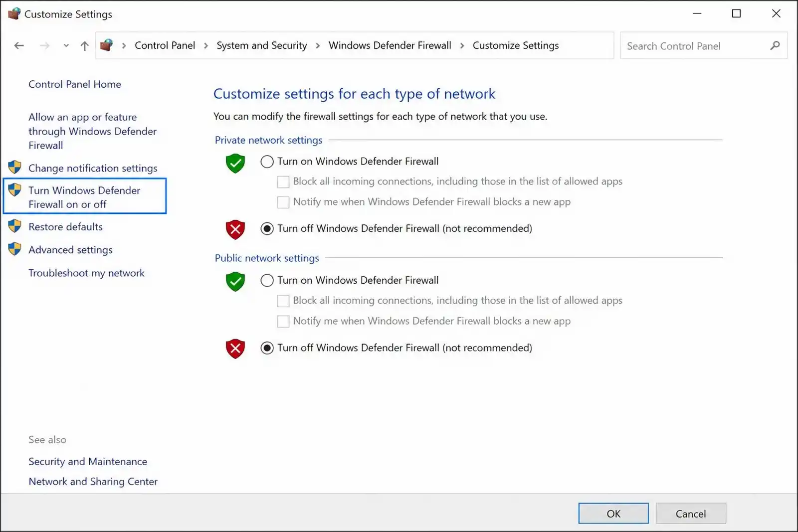This screenshot has width=798, height=532.
Task: Click Public network settings heading
Action: [x=267, y=258]
